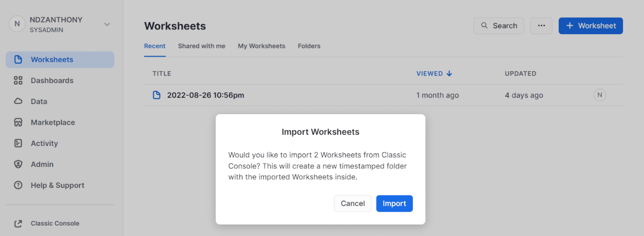Viewport: 644px width, 236px height.
Task: Click the Activity list icon
Action: coord(18,143)
